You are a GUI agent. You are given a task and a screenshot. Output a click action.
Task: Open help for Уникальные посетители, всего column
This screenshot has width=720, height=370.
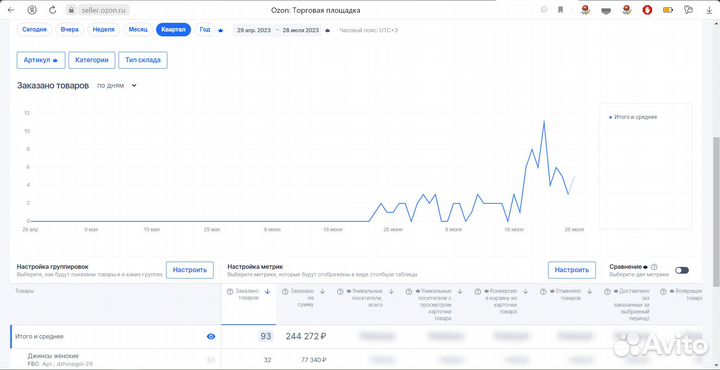coord(340,291)
